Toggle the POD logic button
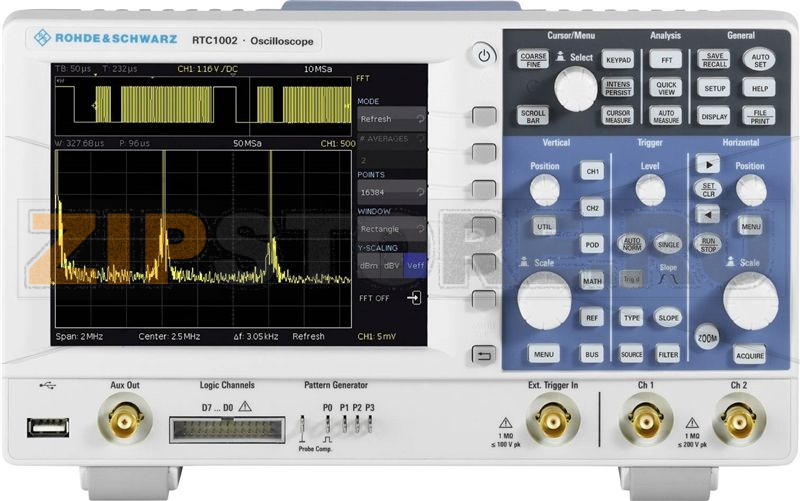The image size is (800, 501). [592, 244]
